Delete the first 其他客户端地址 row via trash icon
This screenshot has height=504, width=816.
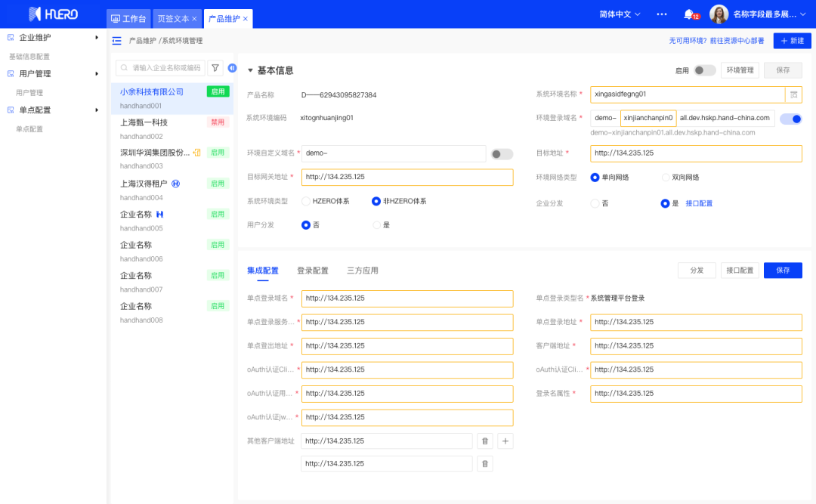point(485,441)
